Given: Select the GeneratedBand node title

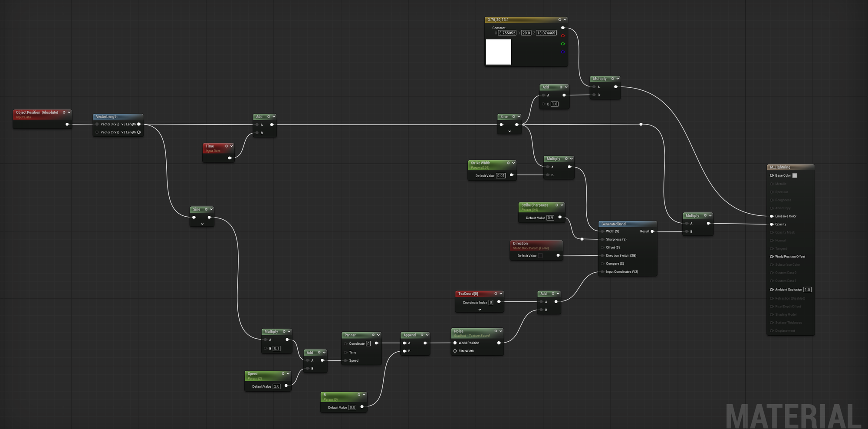Looking at the screenshot, I should [x=613, y=224].
